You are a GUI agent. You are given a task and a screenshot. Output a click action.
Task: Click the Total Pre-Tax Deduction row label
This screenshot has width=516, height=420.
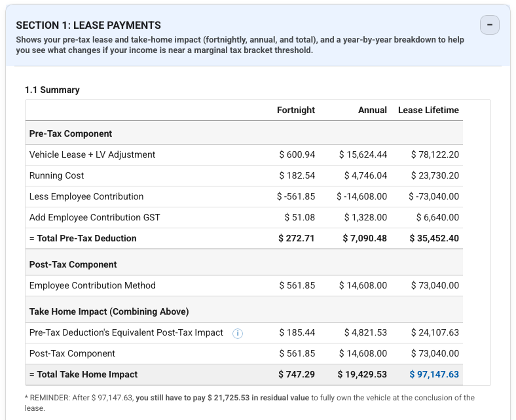83,238
